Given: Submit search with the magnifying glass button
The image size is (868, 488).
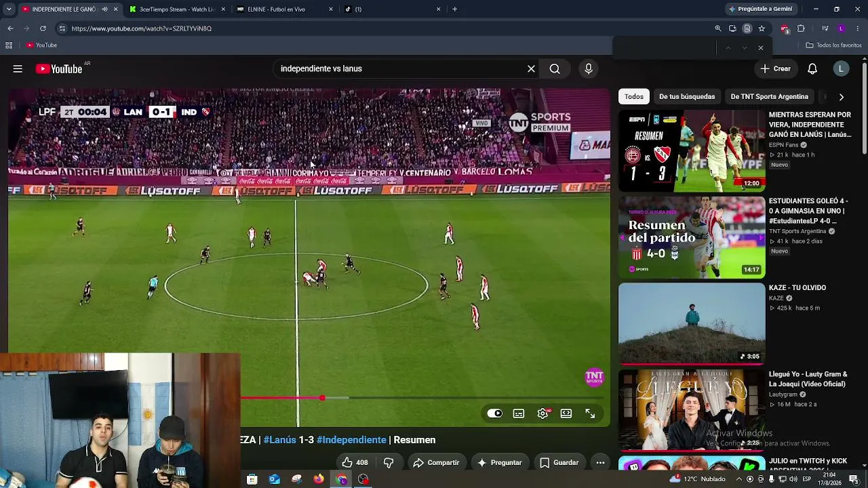Looking at the screenshot, I should point(555,68).
